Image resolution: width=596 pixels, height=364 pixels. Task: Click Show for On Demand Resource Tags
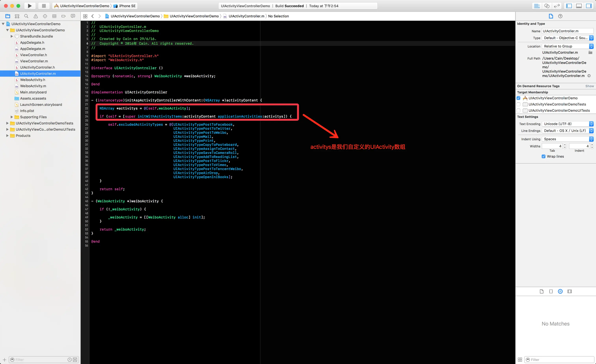[589, 86]
